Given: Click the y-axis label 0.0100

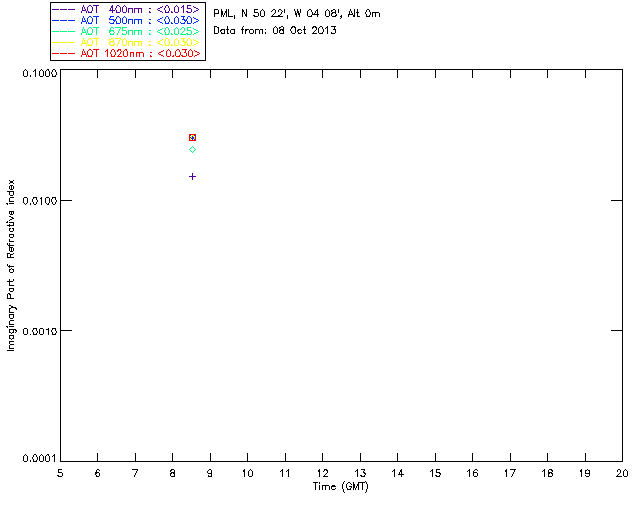Looking at the screenshot, I should tap(40, 200).
